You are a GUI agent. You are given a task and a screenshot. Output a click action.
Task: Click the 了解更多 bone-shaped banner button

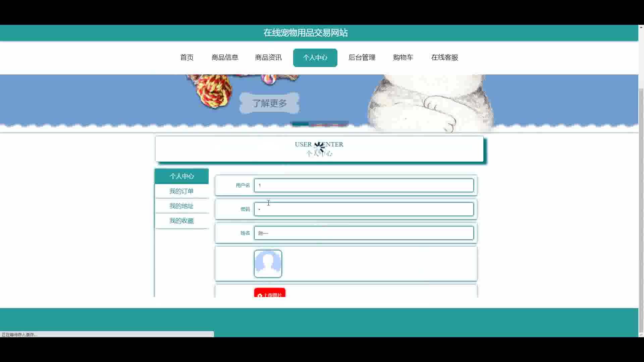coord(269,103)
